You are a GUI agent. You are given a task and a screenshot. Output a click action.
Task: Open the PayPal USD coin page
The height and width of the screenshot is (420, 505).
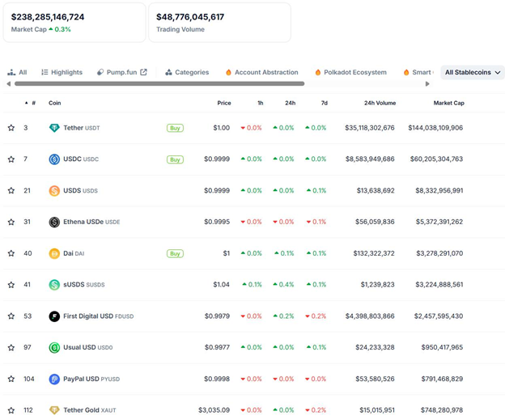91,379
